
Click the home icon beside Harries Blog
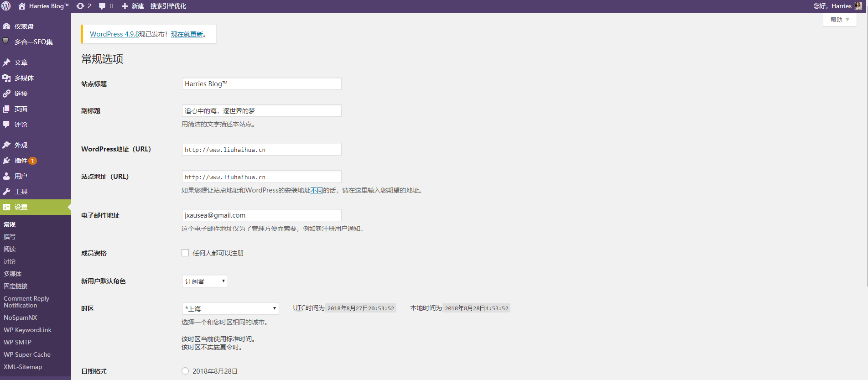click(21, 6)
